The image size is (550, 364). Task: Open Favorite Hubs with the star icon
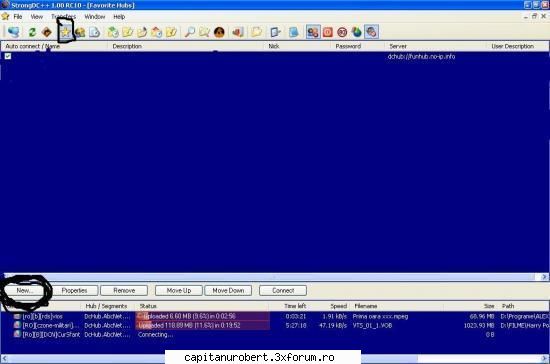pos(65,32)
